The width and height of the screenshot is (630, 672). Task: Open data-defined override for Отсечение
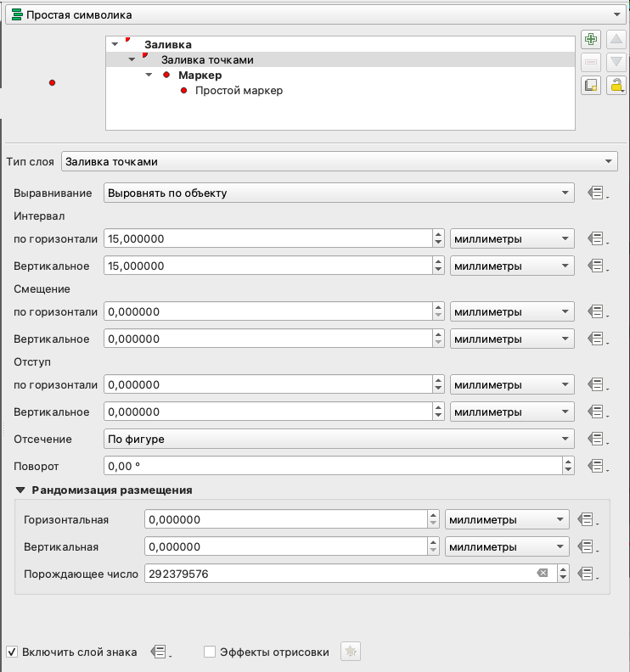pyautogui.click(x=596, y=440)
